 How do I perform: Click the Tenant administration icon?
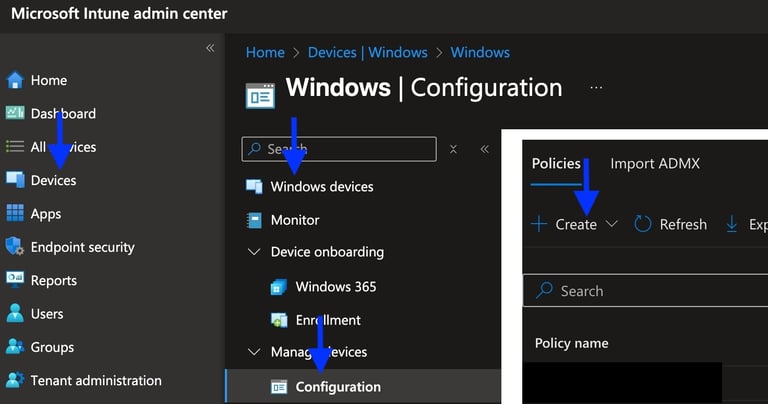pos(15,380)
